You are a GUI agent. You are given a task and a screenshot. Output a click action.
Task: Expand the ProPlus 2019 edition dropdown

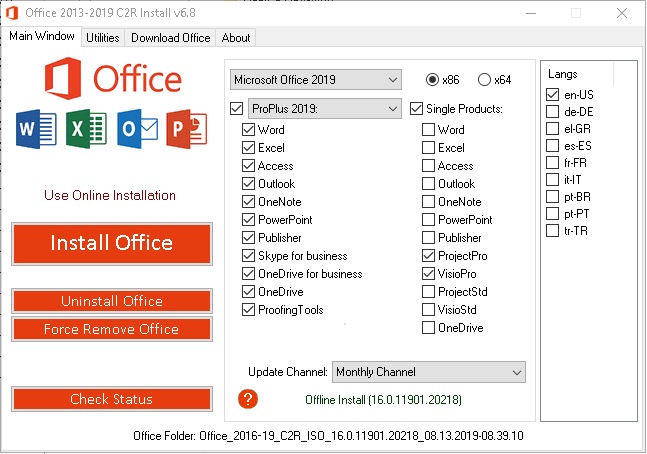tap(324, 109)
